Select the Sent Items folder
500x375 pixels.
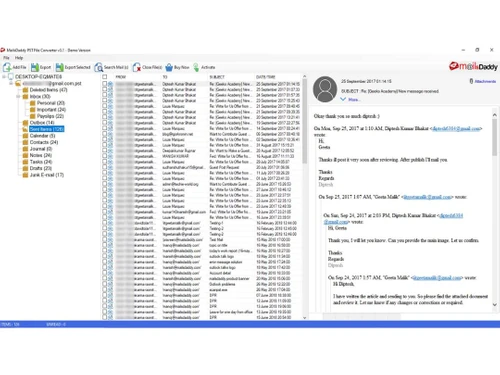click(x=46, y=129)
